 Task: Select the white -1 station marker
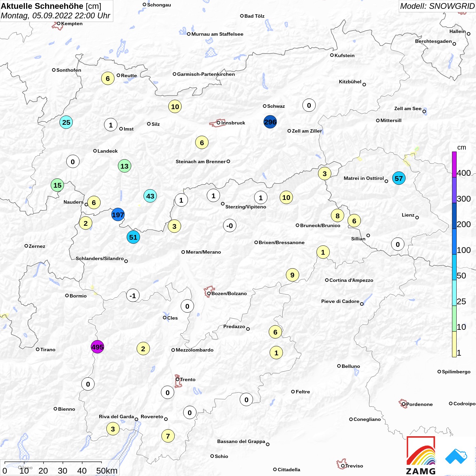tap(133, 295)
